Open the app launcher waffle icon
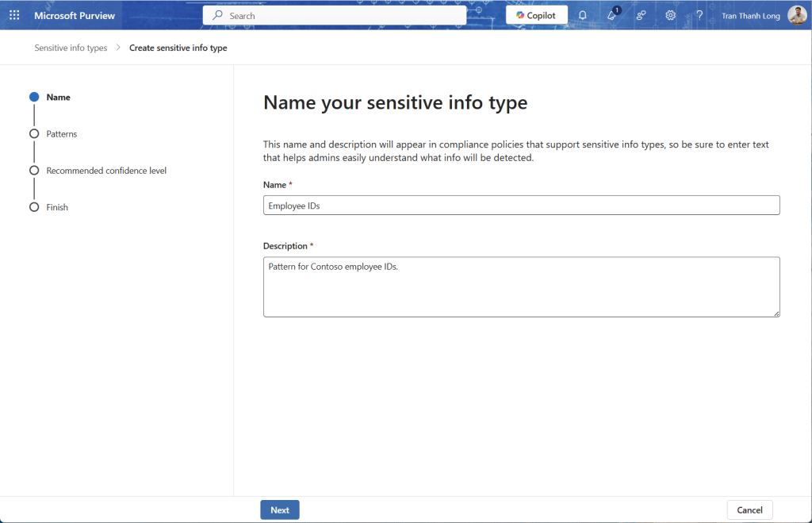This screenshot has width=812, height=523. (14, 16)
